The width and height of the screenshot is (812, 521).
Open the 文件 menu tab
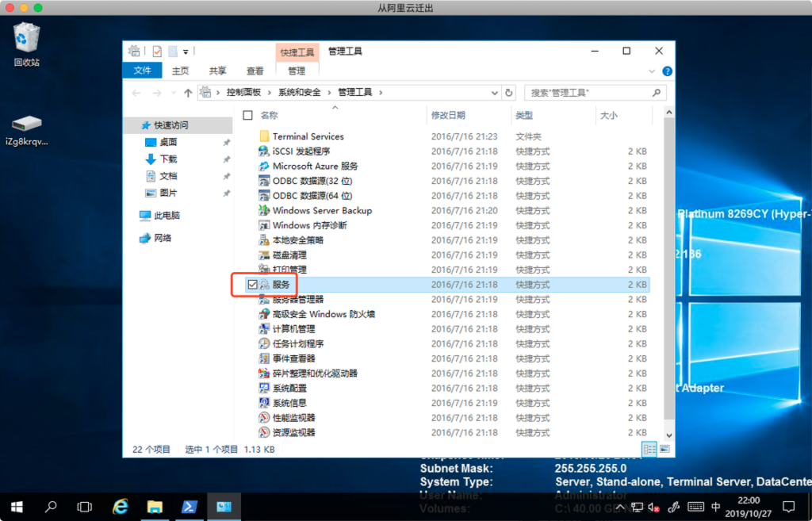pos(142,71)
